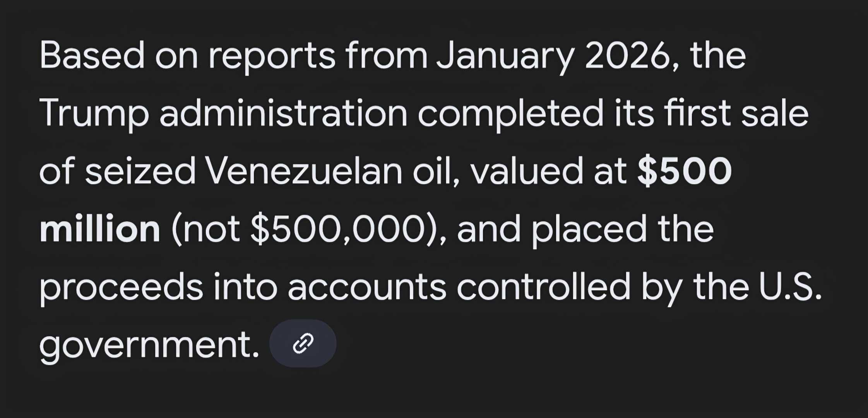Click the bold word "million"
Screen dimensions: 868x418
100,229
